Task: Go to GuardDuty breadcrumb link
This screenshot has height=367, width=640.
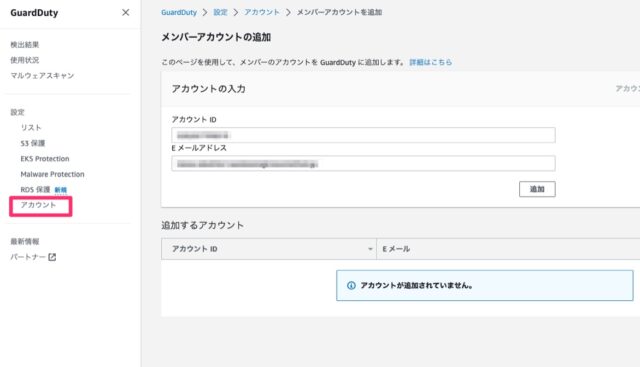Action: (x=179, y=12)
